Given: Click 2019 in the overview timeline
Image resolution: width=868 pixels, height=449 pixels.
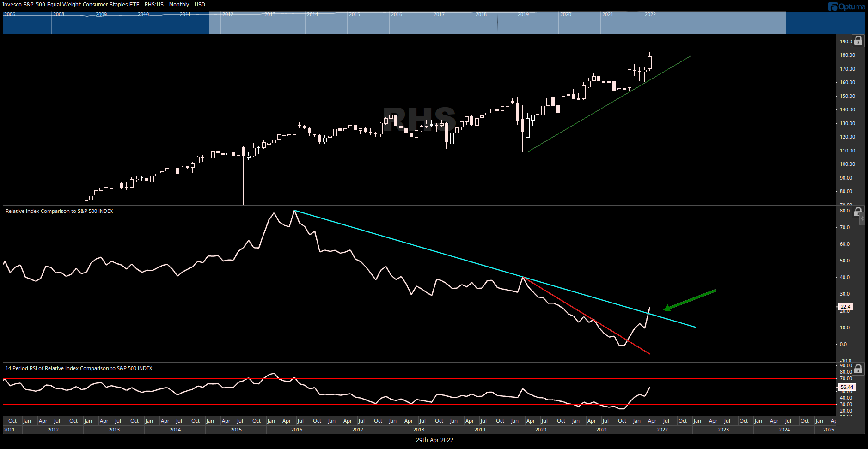Looking at the screenshot, I should 523,14.
